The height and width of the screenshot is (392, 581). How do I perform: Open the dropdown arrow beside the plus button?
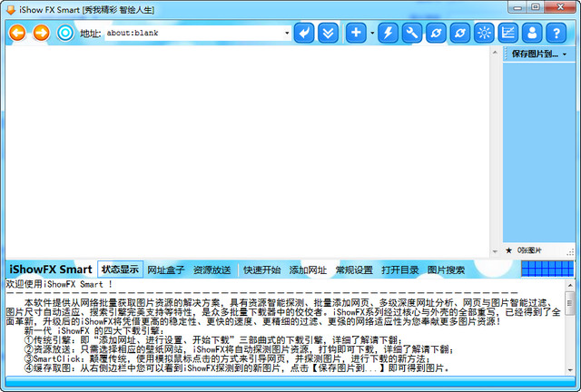click(x=372, y=33)
